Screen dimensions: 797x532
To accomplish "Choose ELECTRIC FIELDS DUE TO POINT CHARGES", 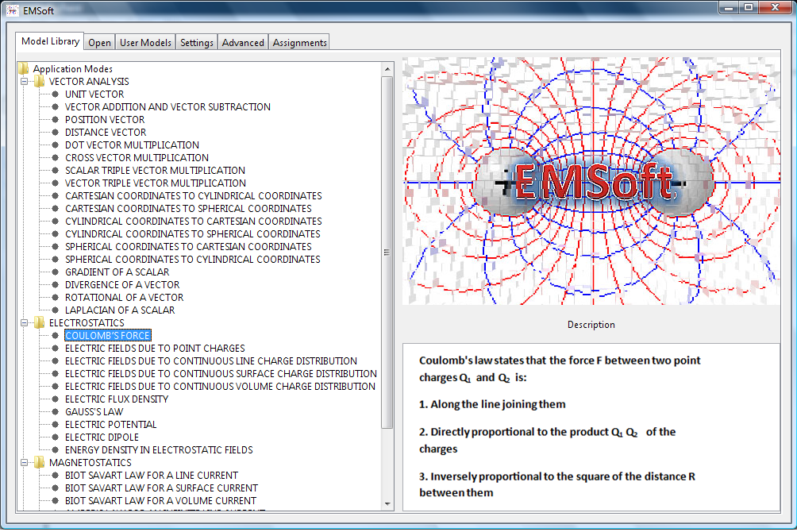I will pyautogui.click(x=155, y=348).
